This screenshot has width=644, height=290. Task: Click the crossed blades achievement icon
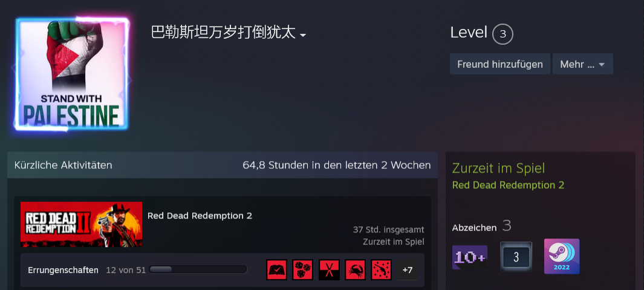pos(330,270)
